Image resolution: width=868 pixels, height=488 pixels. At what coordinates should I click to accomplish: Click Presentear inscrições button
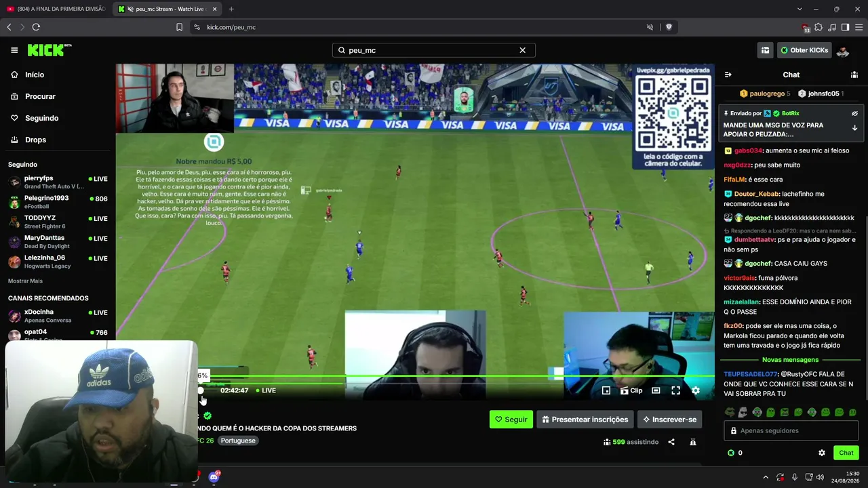tap(585, 420)
